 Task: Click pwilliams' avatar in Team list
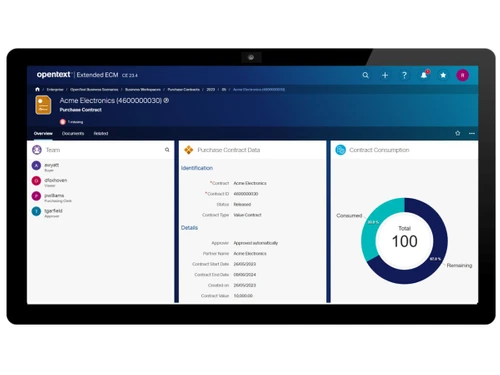(x=36, y=196)
